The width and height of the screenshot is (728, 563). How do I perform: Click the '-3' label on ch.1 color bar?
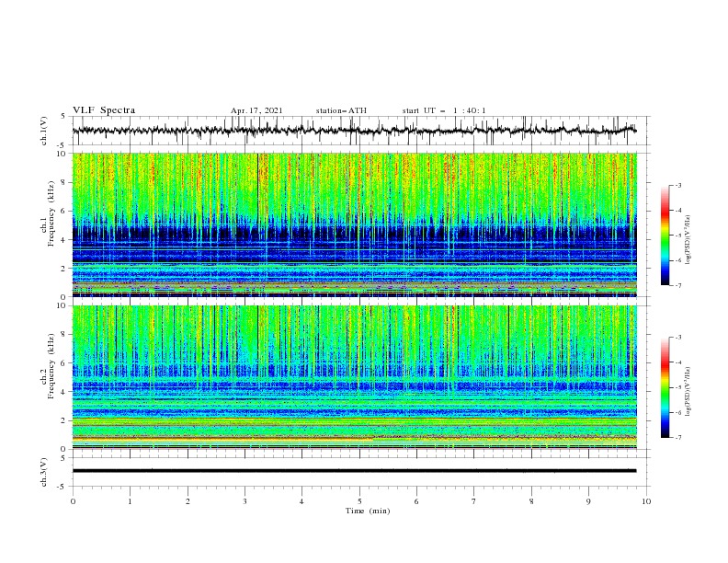tap(677, 185)
